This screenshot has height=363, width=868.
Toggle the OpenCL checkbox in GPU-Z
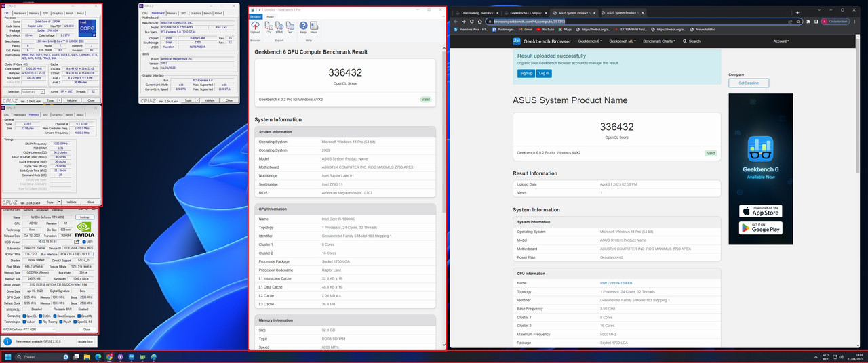coord(24,316)
